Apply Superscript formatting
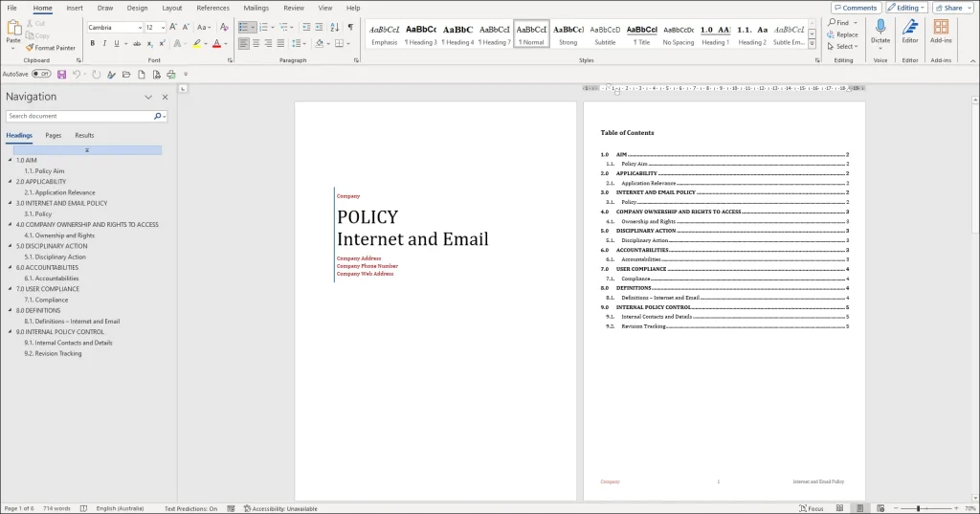 (162, 44)
